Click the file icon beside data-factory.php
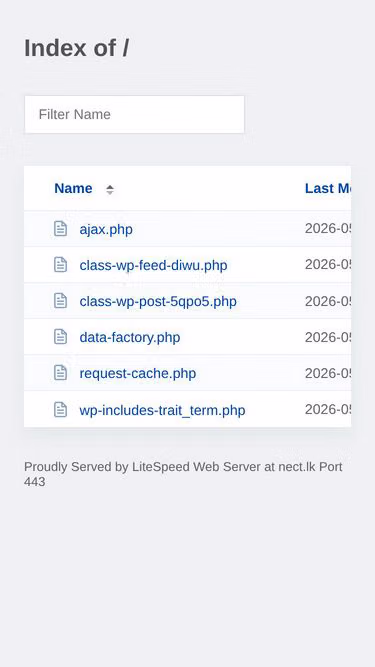Image resolution: width=375 pixels, height=667 pixels. click(x=60, y=336)
